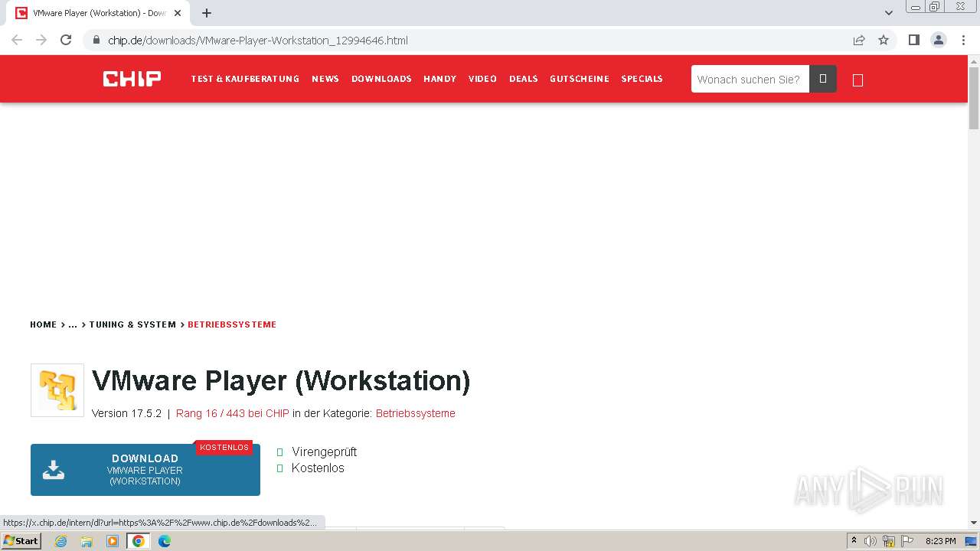Open media player taskbar icon
The height and width of the screenshot is (551, 980).
[113, 541]
